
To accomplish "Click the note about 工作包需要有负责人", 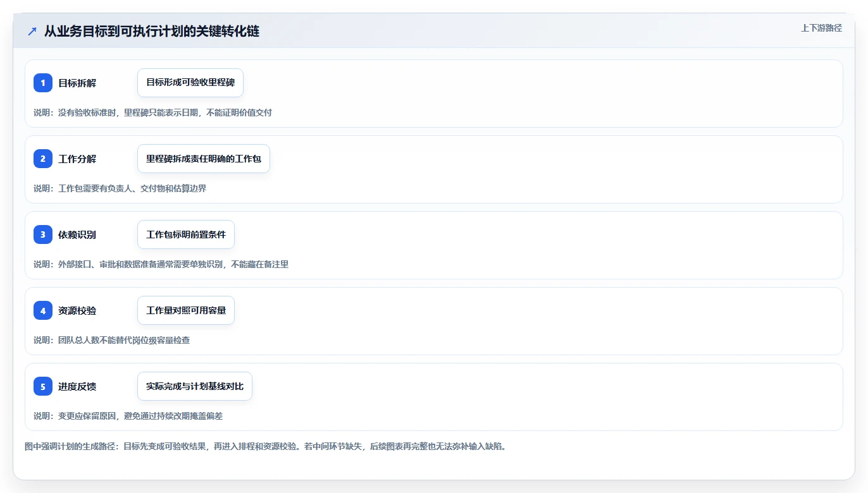I will pos(120,188).
